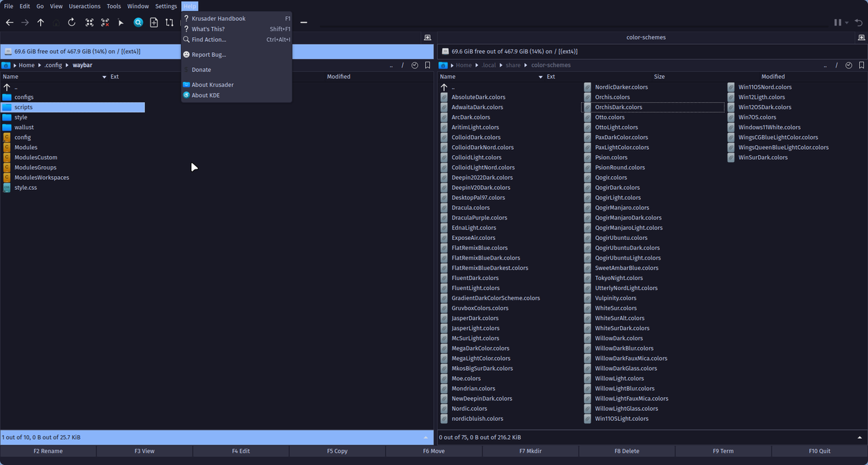The height and width of the screenshot is (465, 868).
Task: Expand breadcrumb arrow before waybar
Action: (x=68, y=65)
